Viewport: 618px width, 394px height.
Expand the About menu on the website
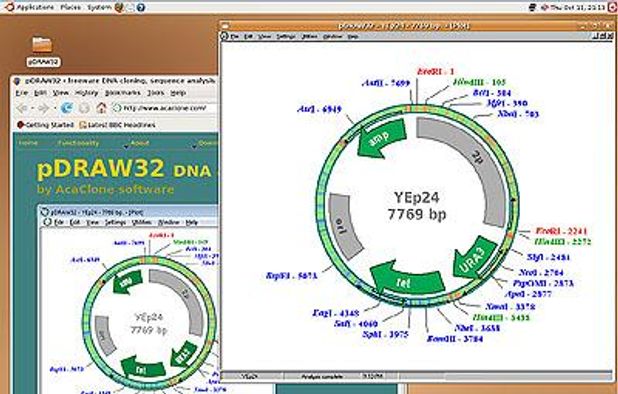point(140,143)
